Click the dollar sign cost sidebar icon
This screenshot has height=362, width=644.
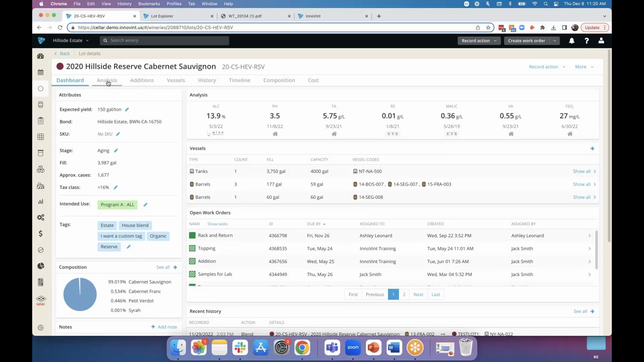pyautogui.click(x=41, y=234)
